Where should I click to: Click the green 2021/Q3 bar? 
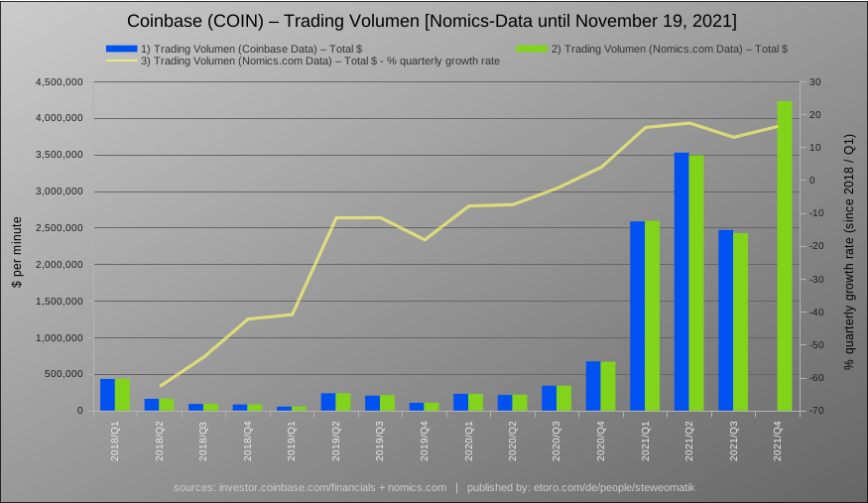pyautogui.click(x=741, y=321)
